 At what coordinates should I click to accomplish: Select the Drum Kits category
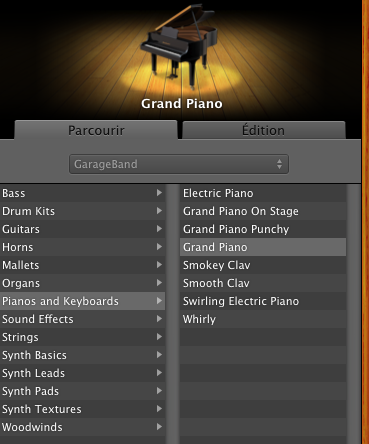[x=82, y=211]
